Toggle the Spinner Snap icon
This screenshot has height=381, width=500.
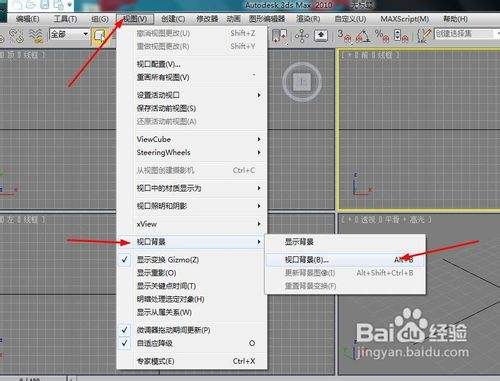pyautogui.click(x=401, y=35)
